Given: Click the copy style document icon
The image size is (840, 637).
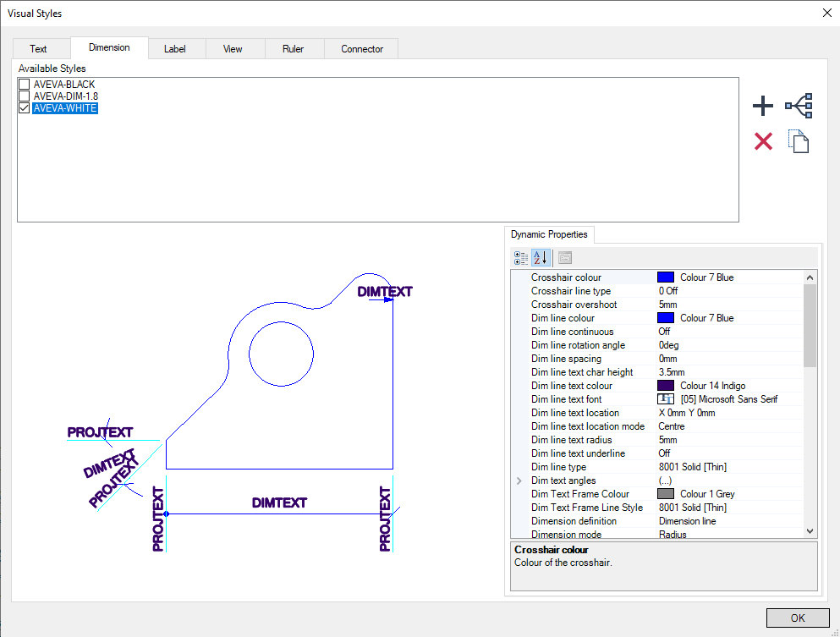Looking at the screenshot, I should (x=799, y=141).
